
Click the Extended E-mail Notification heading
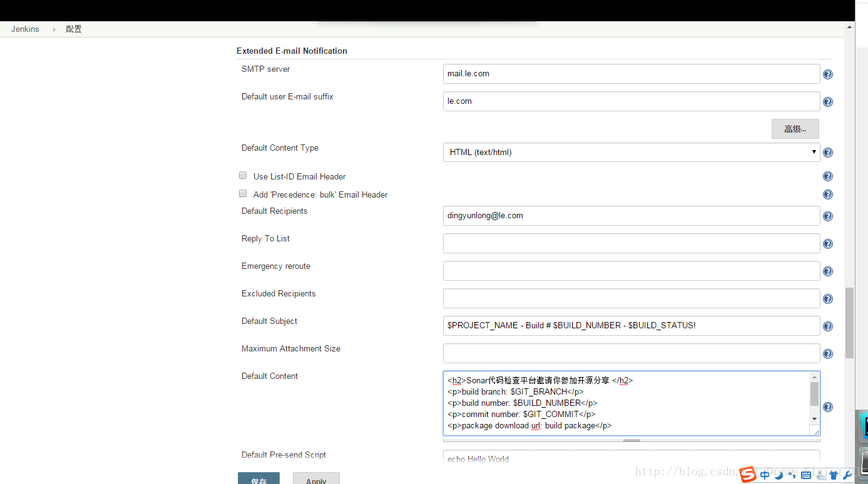(x=292, y=51)
